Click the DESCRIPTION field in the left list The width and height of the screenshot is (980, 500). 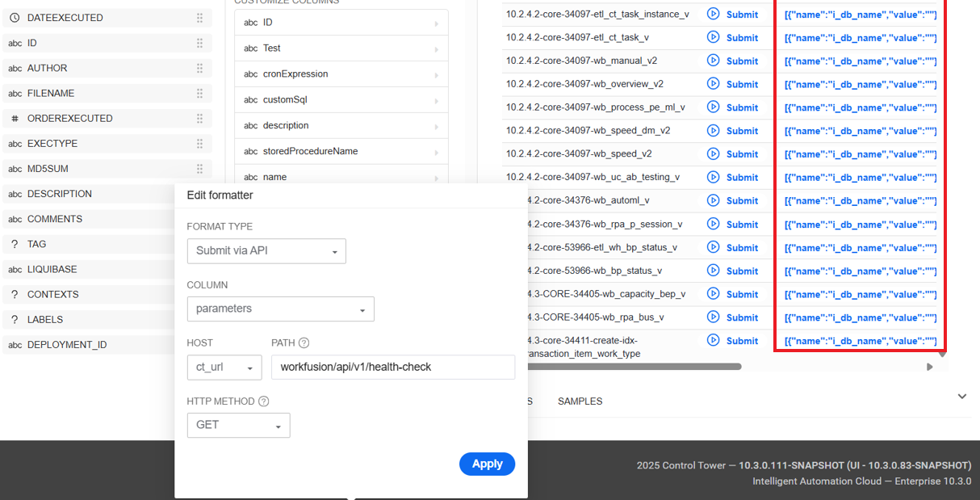(x=89, y=194)
